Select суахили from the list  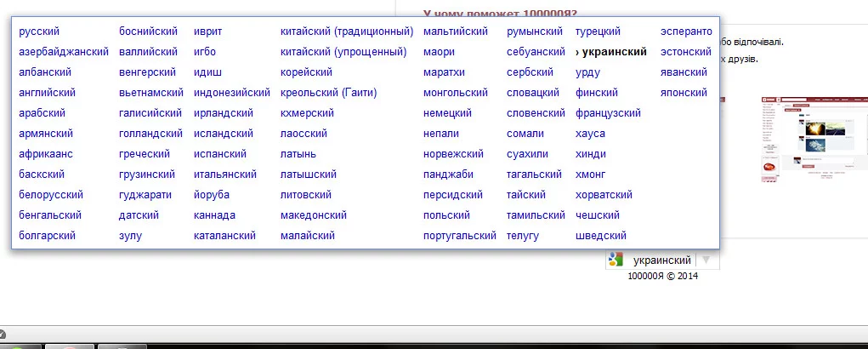pos(528,154)
